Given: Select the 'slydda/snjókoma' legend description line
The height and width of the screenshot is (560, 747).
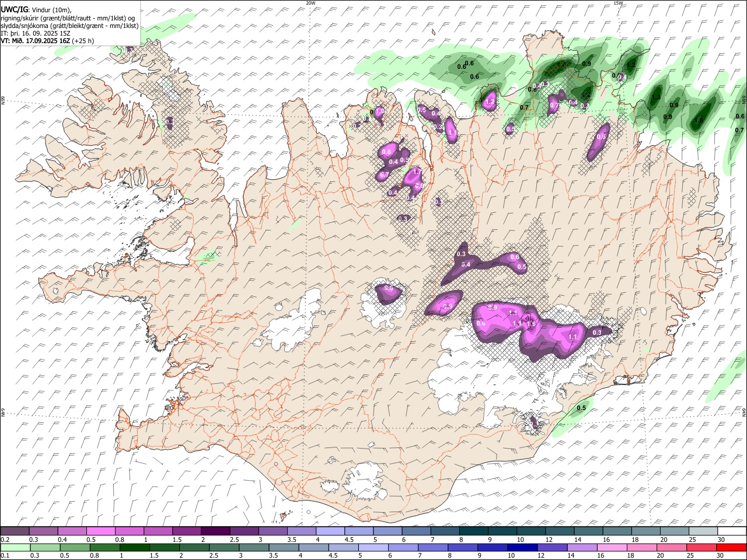Looking at the screenshot, I should click(70, 26).
